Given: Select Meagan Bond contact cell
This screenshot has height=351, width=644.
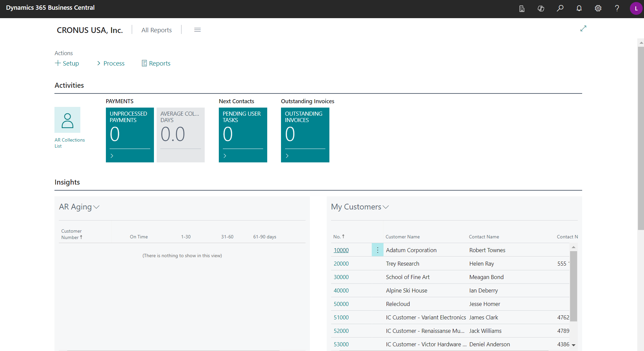Looking at the screenshot, I should click(x=486, y=277).
